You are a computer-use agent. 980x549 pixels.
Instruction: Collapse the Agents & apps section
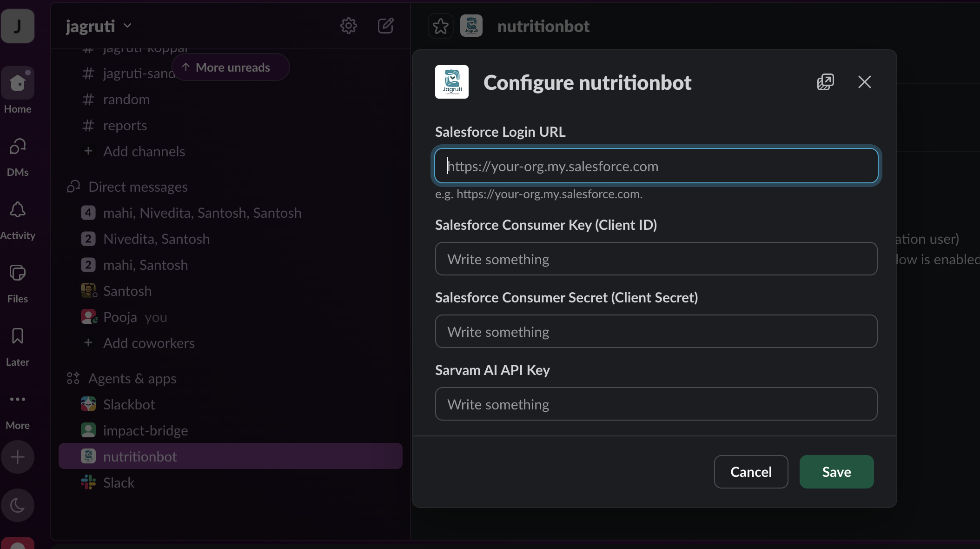tap(132, 379)
